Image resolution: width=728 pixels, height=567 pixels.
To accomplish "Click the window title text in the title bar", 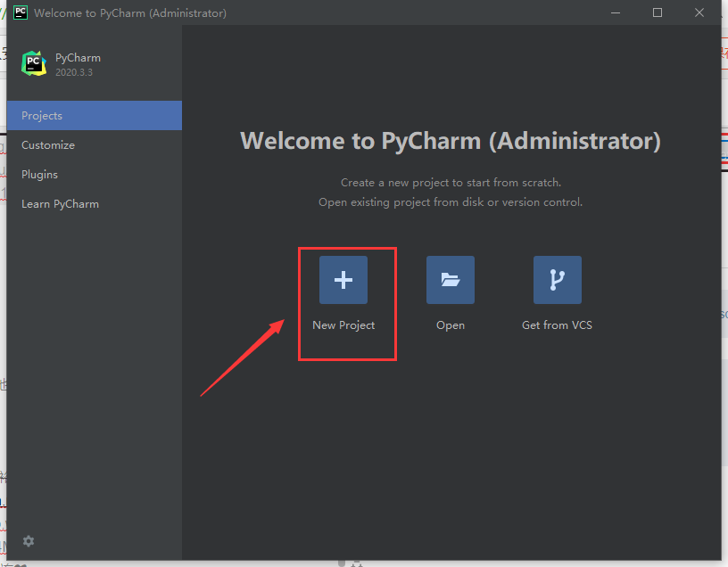I will (x=130, y=13).
